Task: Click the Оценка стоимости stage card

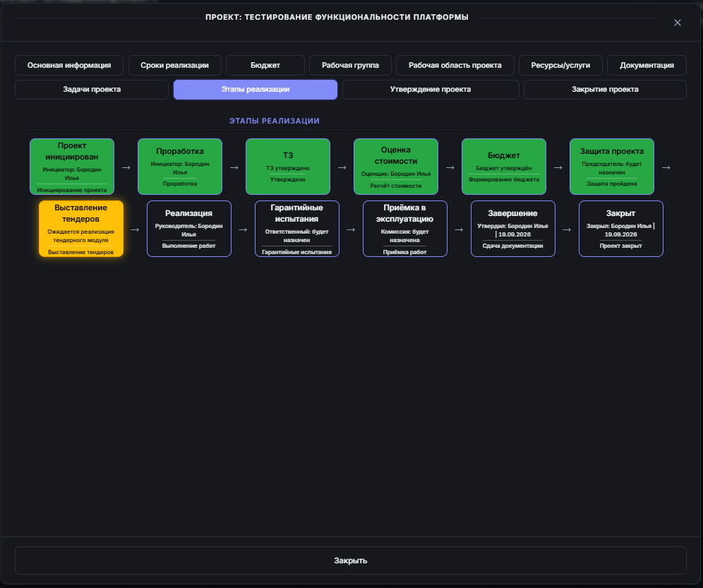Action: pyautogui.click(x=396, y=167)
